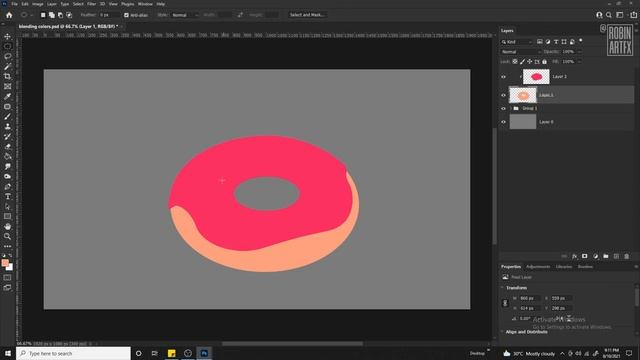Image resolution: width=640 pixels, height=360 pixels.
Task: Select the Horizontal Type tool
Action: coord(7,196)
